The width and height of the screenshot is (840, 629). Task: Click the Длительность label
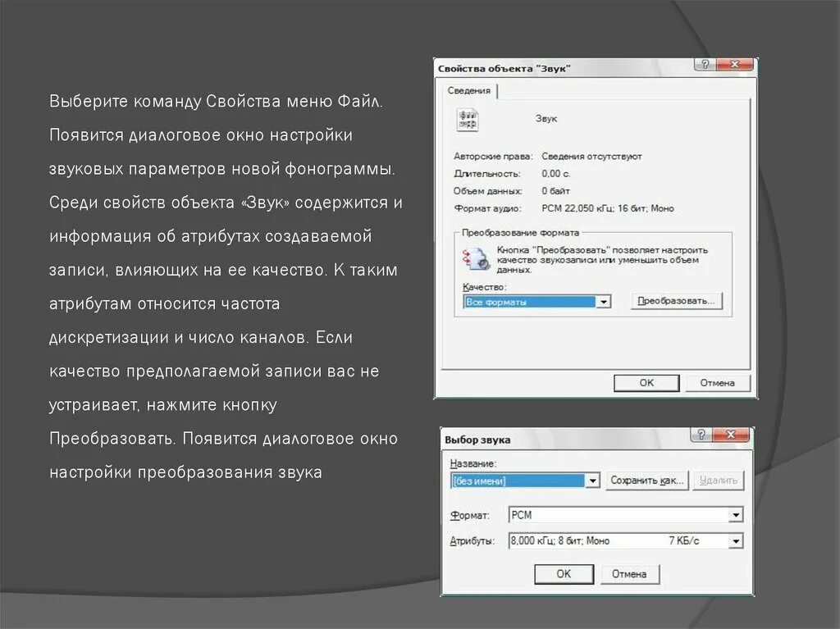point(487,174)
